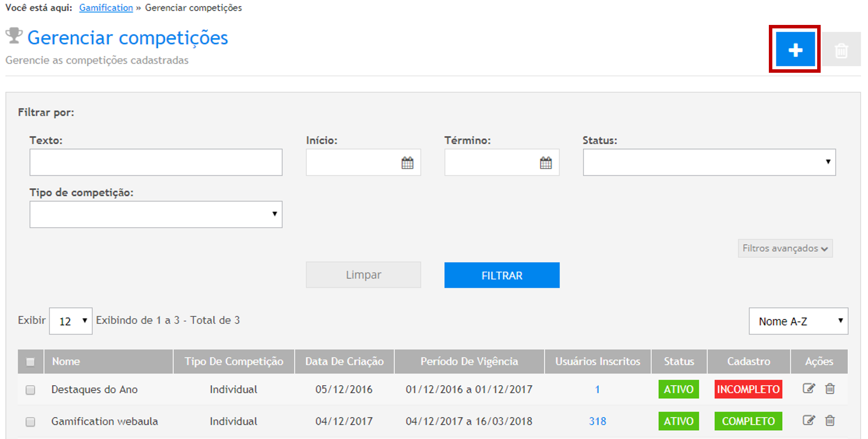Viewport: 868px width, 439px height.
Task: Click the gray trash icon in header
Action: (841, 50)
